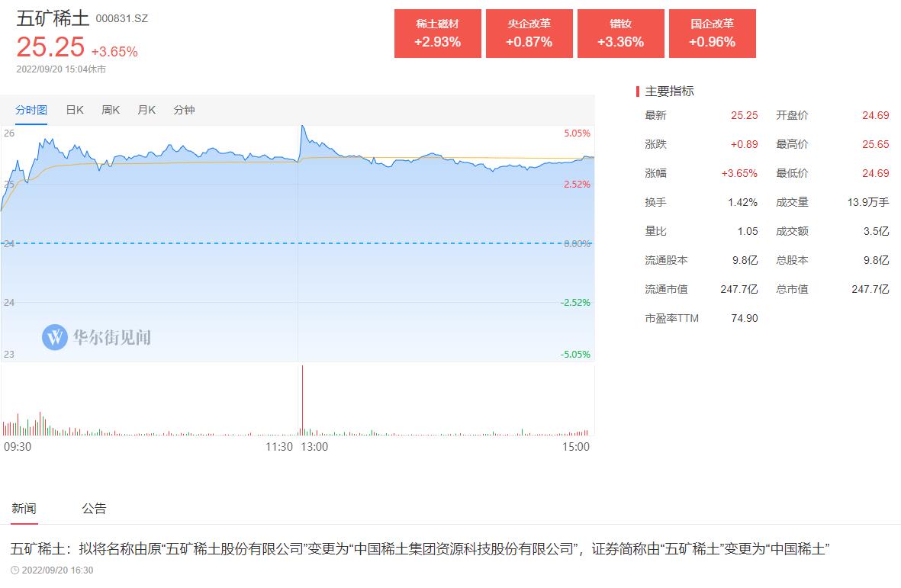This screenshot has width=901, height=588.
Task: Click the 华尔街见闻 watermark logo icon
Action: [55, 336]
